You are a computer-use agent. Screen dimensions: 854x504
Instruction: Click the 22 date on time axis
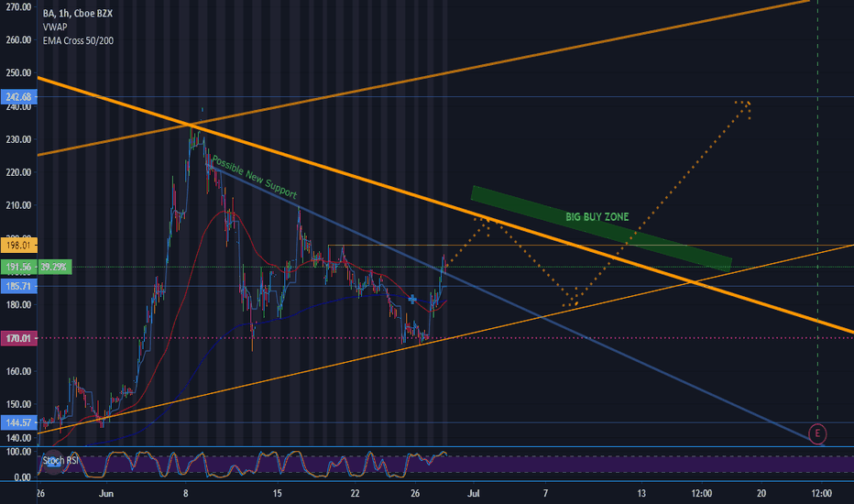(356, 494)
